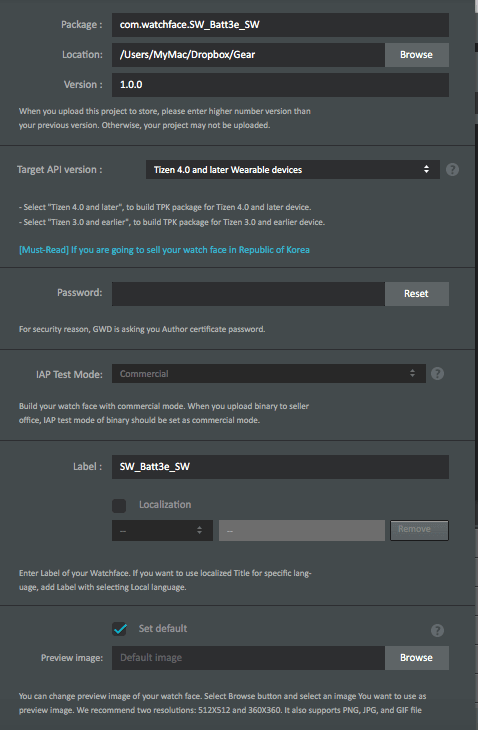
Task: Open help icon beside IAP Test Mode
Action: pyautogui.click(x=437, y=373)
